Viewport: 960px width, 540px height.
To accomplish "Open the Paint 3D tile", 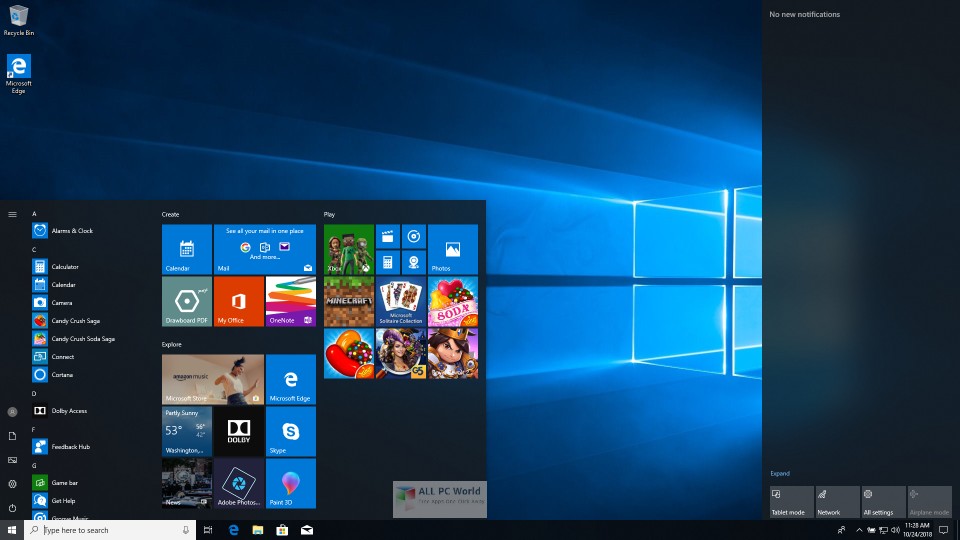I will (x=291, y=483).
